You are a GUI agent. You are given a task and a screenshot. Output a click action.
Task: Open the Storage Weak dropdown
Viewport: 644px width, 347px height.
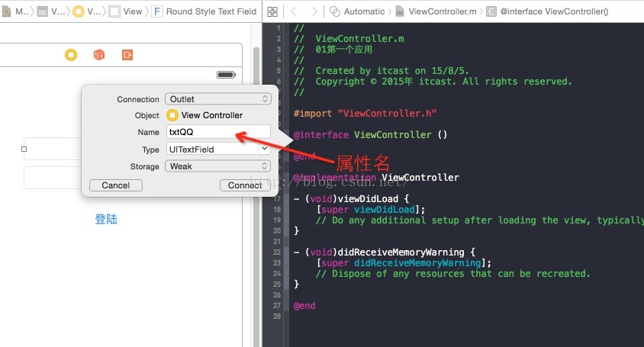click(x=218, y=166)
